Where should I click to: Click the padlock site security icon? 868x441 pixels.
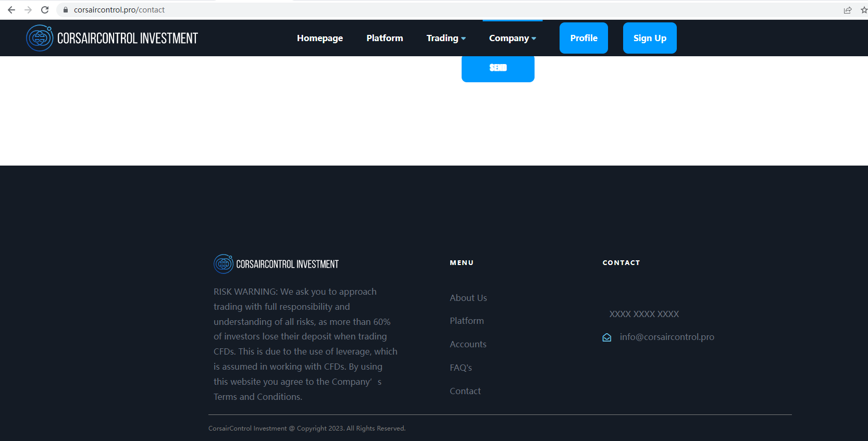coord(66,10)
